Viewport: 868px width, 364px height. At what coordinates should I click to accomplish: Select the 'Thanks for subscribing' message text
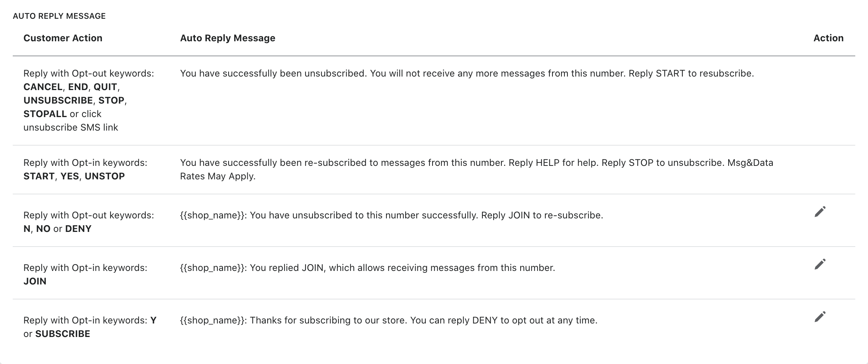[x=388, y=320]
